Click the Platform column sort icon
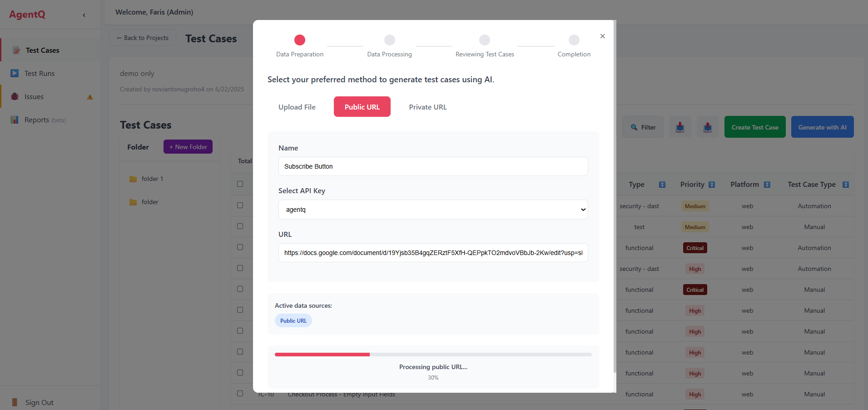The width and height of the screenshot is (868, 410). 767,185
